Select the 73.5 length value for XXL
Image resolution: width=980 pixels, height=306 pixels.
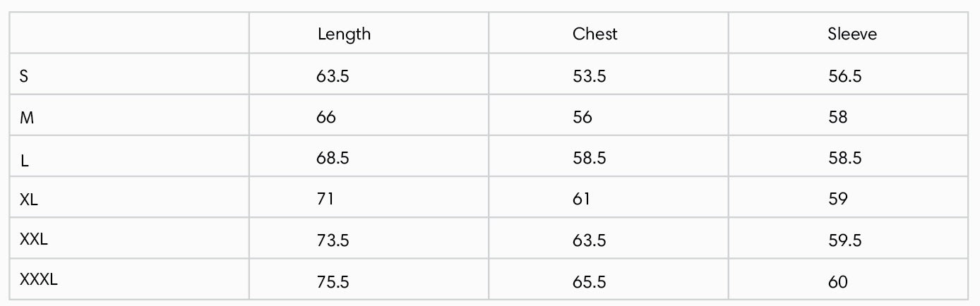pyautogui.click(x=333, y=241)
